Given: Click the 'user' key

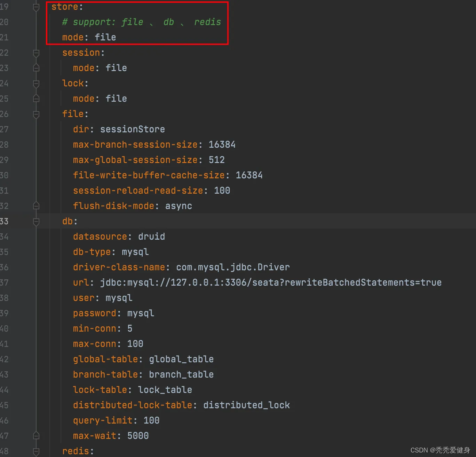Looking at the screenshot, I should pyautogui.click(x=84, y=298).
